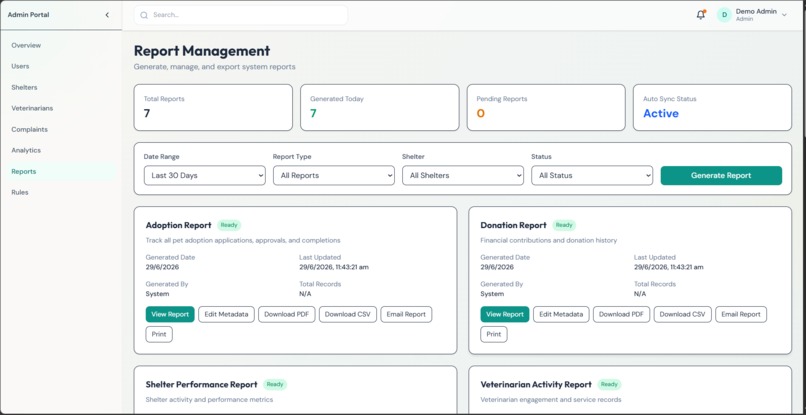View Report for Adoption Report
The height and width of the screenshot is (415, 806).
(x=170, y=314)
